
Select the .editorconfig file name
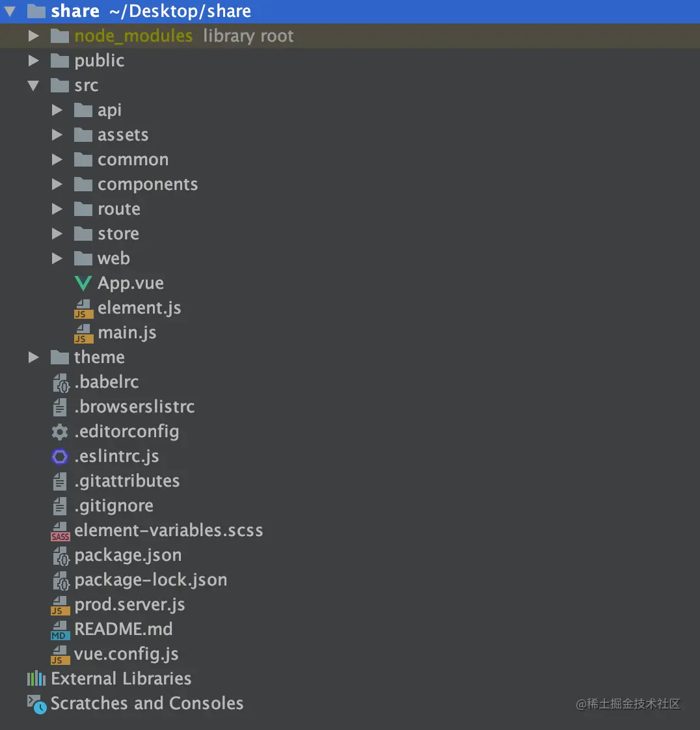pyautogui.click(x=127, y=431)
